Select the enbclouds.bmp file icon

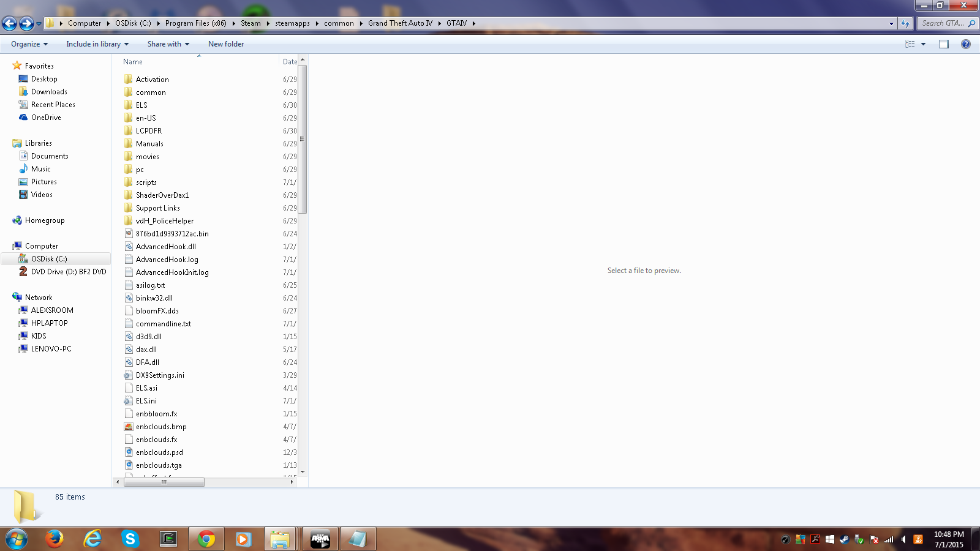click(x=129, y=426)
